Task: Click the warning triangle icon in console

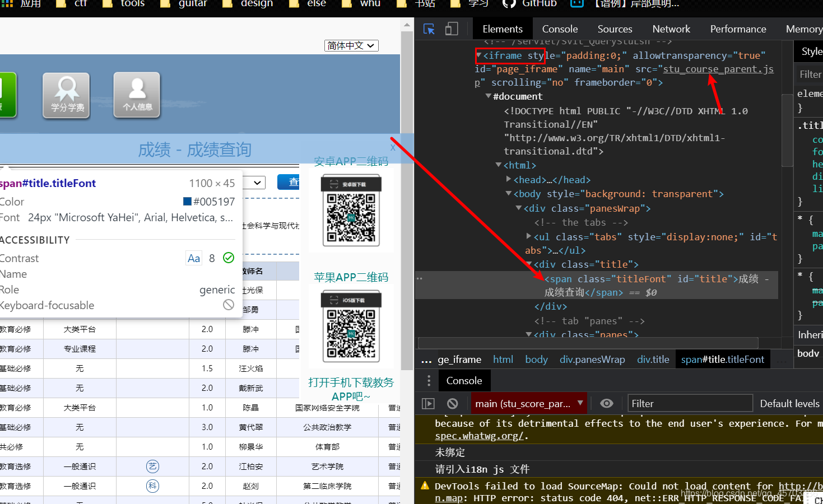Action: (x=425, y=486)
